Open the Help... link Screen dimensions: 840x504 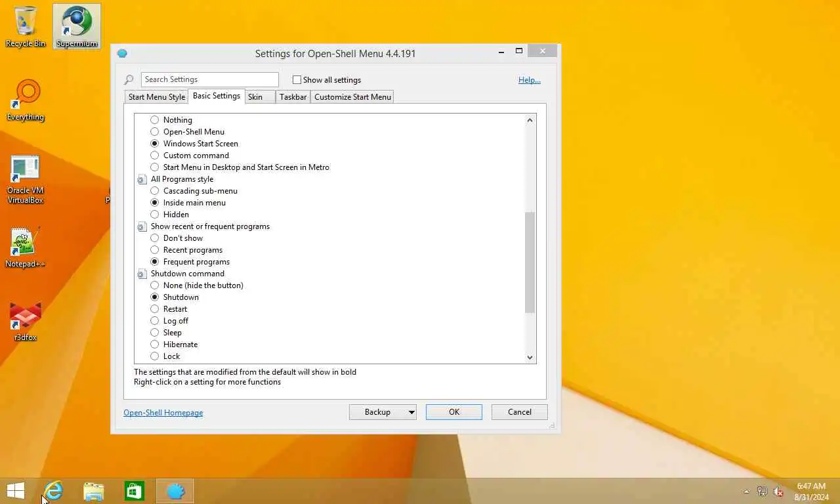tap(530, 80)
